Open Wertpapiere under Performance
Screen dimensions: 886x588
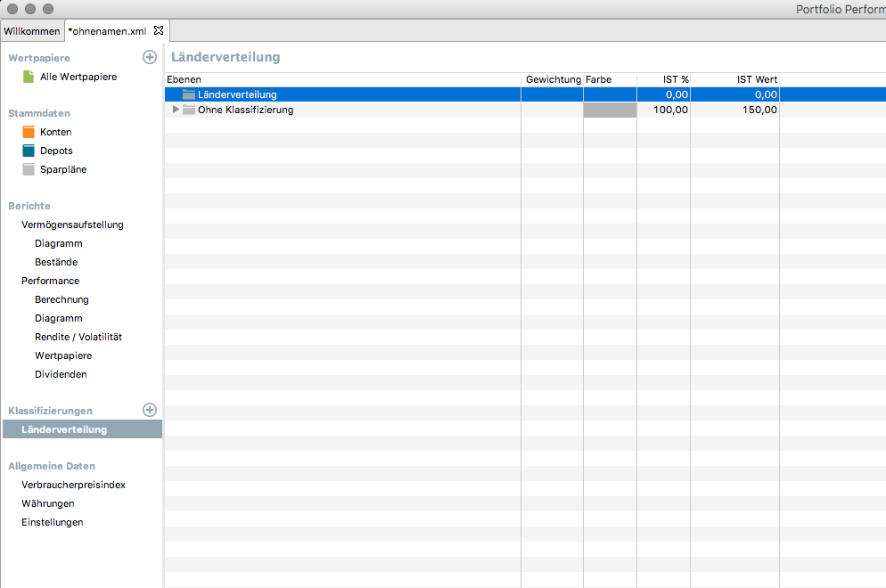(63, 355)
